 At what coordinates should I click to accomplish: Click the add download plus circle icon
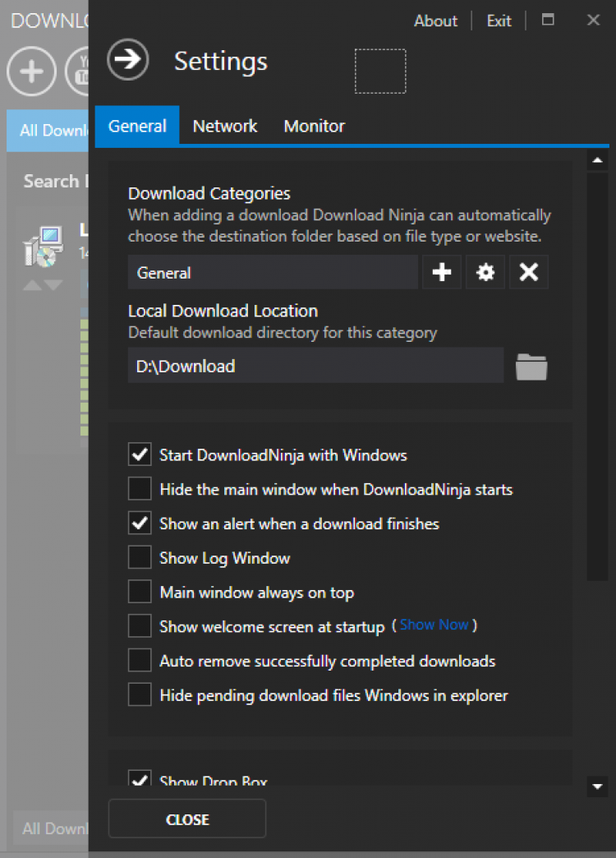[31, 71]
